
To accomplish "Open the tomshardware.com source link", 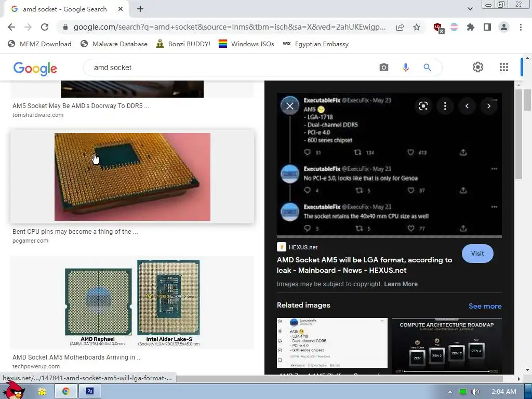I will click(37, 115).
